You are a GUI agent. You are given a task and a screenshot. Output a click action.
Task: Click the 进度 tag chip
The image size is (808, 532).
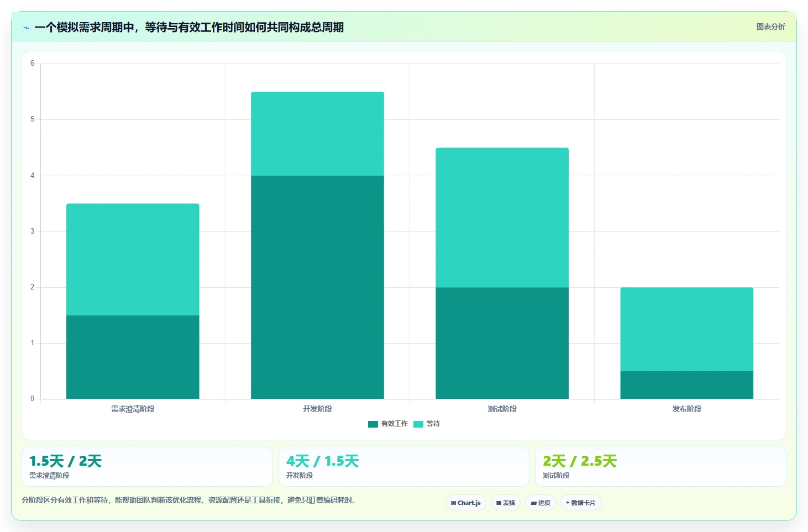(x=541, y=503)
